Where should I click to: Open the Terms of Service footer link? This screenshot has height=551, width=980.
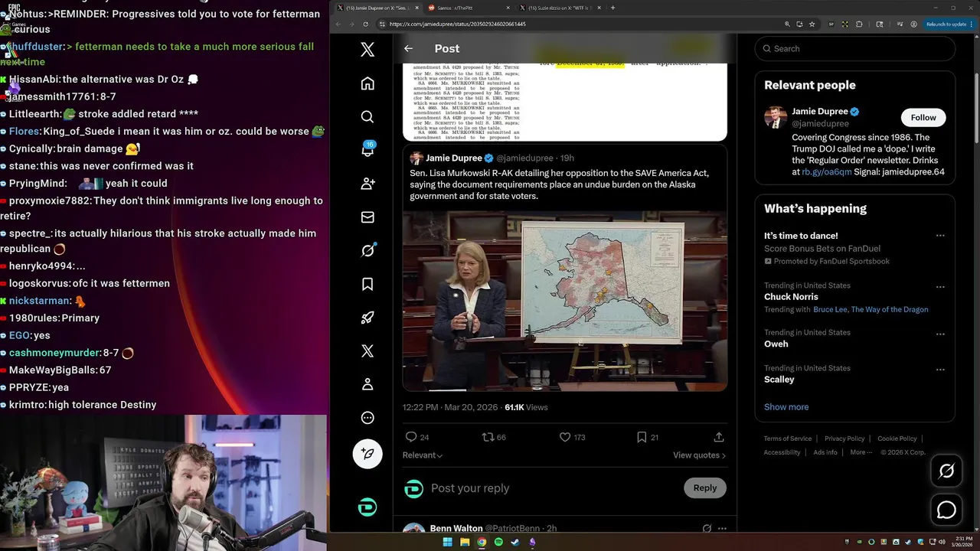[x=787, y=439]
